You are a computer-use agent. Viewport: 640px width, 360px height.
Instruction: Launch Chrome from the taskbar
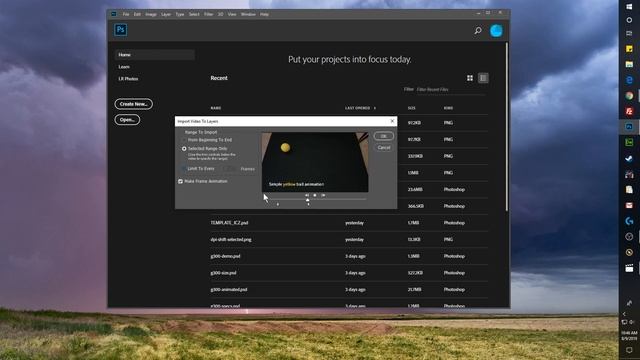(629, 96)
